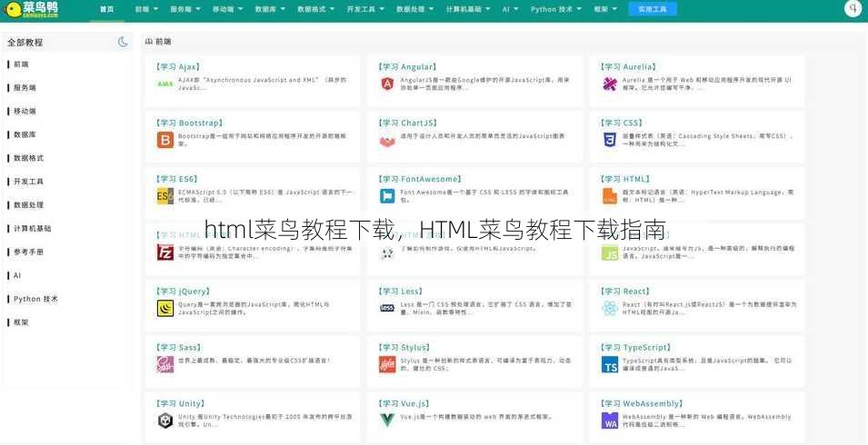868x445 pixels.
Task: Select 开发工具 in the sidebar
Action: tap(28, 182)
